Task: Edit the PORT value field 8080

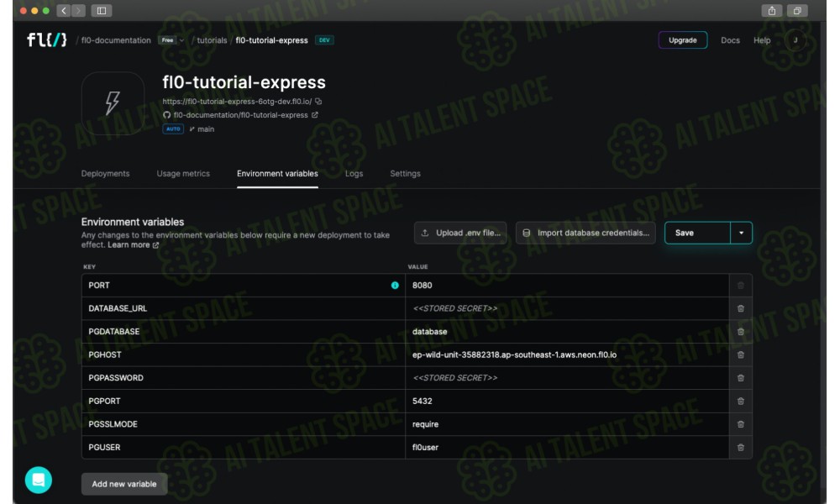Action: coord(567,286)
